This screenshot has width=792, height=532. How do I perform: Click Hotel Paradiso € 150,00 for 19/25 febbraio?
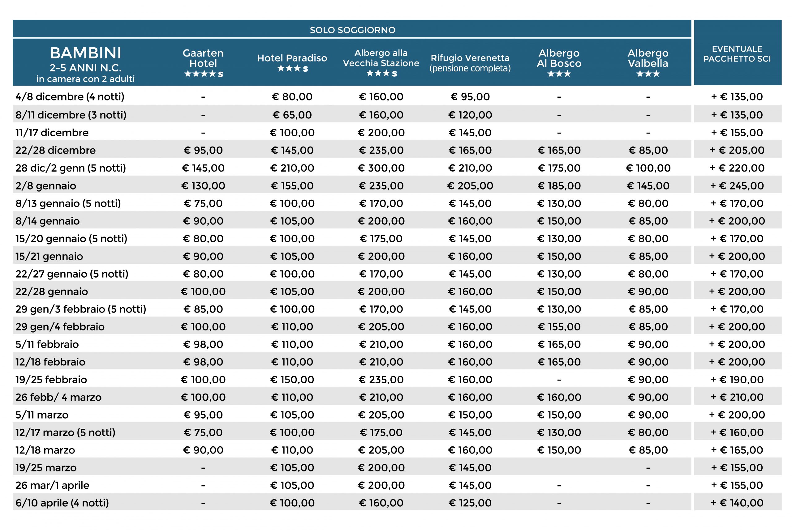click(292, 380)
